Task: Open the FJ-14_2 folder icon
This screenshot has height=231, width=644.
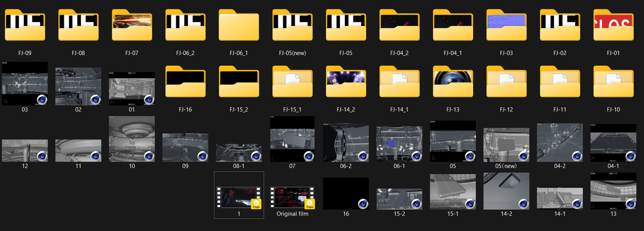Action: tap(346, 82)
